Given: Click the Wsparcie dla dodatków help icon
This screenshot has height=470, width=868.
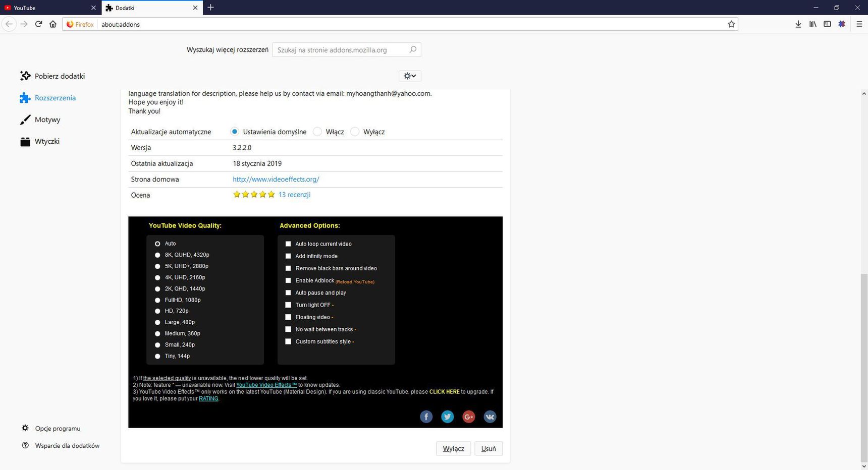Looking at the screenshot, I should tap(25, 445).
